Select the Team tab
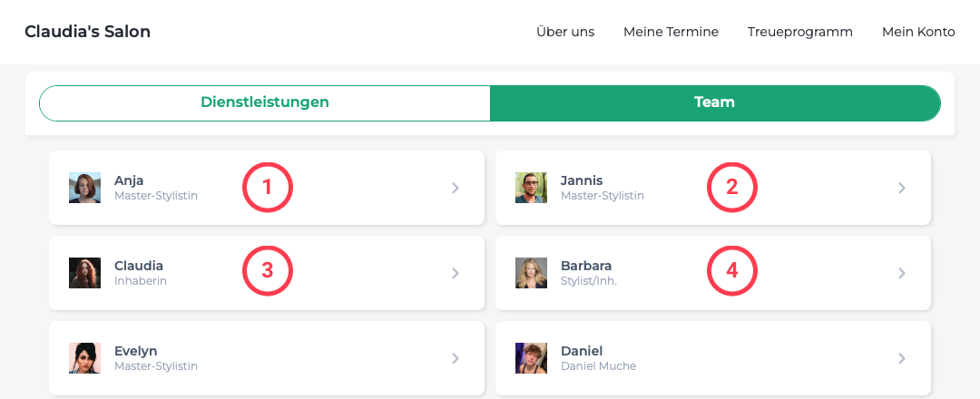The image size is (980, 399). pyautogui.click(x=715, y=103)
